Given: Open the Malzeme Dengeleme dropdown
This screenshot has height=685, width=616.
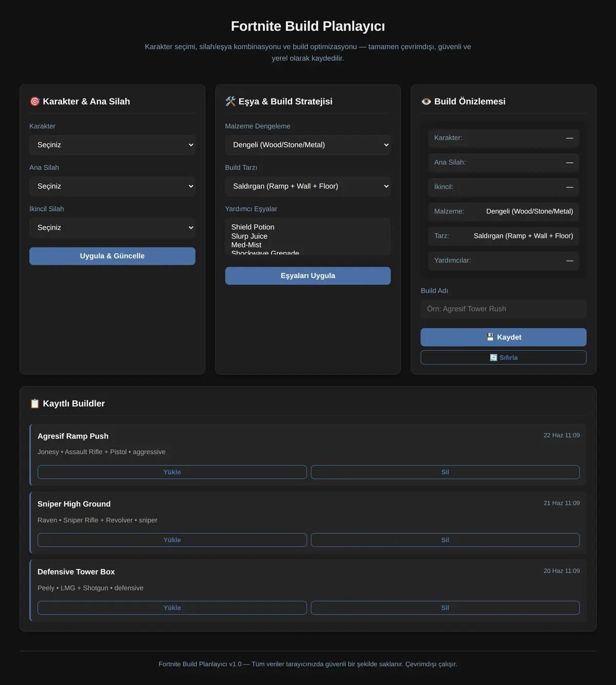Looking at the screenshot, I should pyautogui.click(x=308, y=145).
